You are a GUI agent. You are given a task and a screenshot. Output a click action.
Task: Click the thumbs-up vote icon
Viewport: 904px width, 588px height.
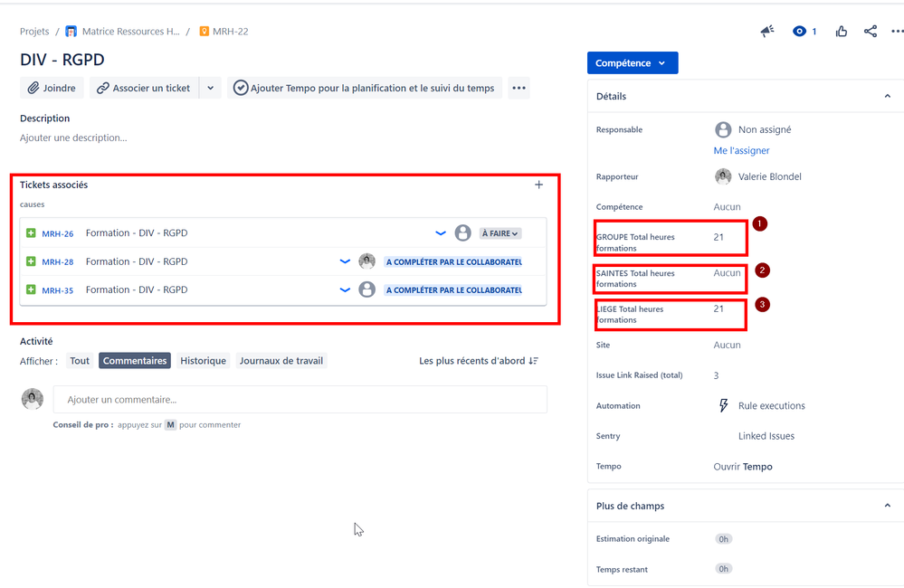(842, 31)
